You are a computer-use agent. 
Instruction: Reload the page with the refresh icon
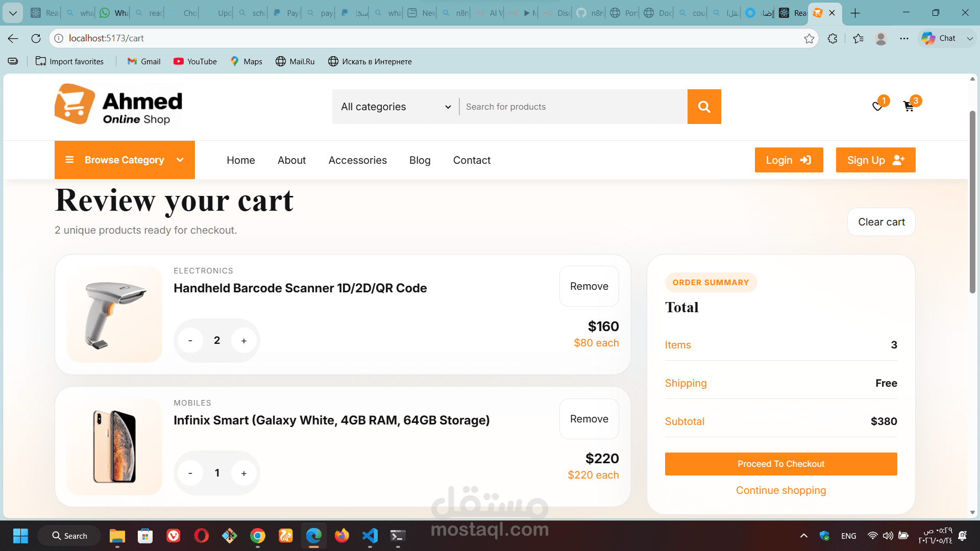(x=36, y=38)
